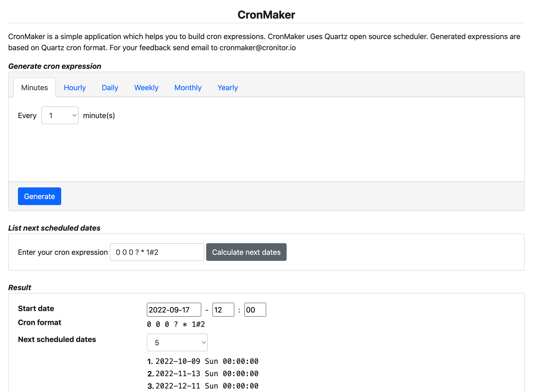Click the dropdown chevron for minute interval

(x=74, y=115)
